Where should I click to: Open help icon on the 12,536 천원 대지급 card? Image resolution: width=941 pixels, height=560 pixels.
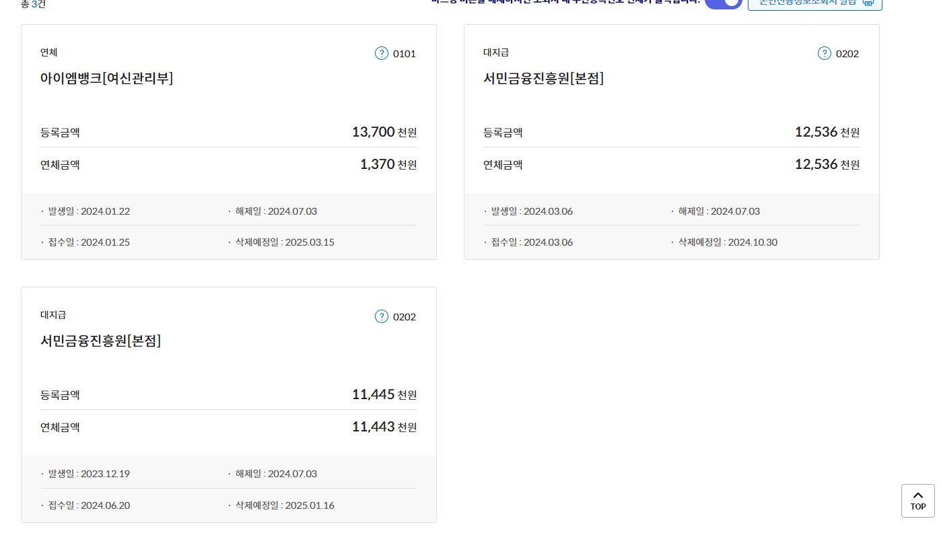pyautogui.click(x=824, y=53)
